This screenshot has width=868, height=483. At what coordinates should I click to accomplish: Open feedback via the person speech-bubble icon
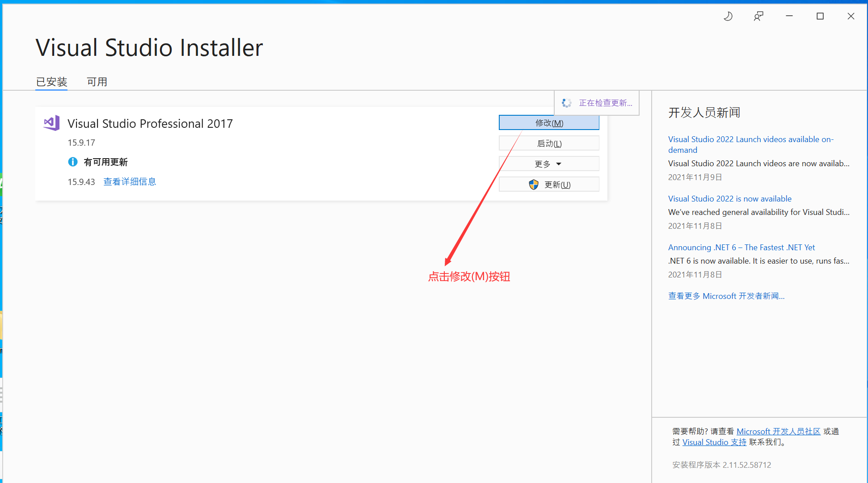[x=758, y=16]
